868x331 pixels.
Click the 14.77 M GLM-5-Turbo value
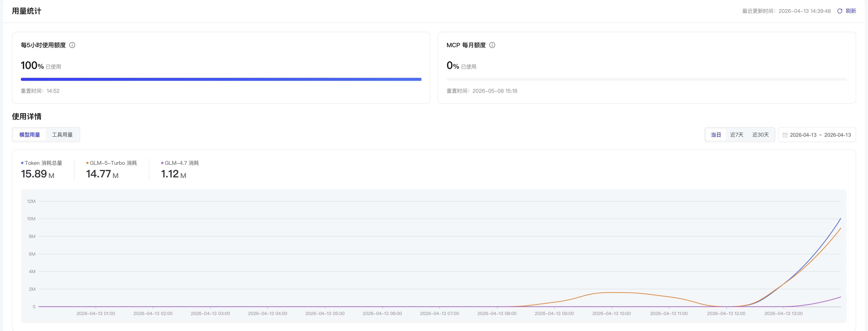(x=102, y=174)
